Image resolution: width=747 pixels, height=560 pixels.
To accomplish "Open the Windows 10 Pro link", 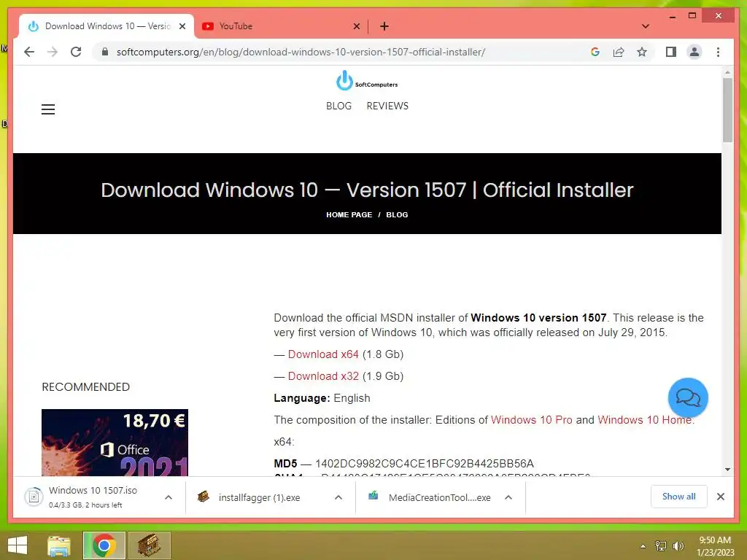I will (532, 420).
